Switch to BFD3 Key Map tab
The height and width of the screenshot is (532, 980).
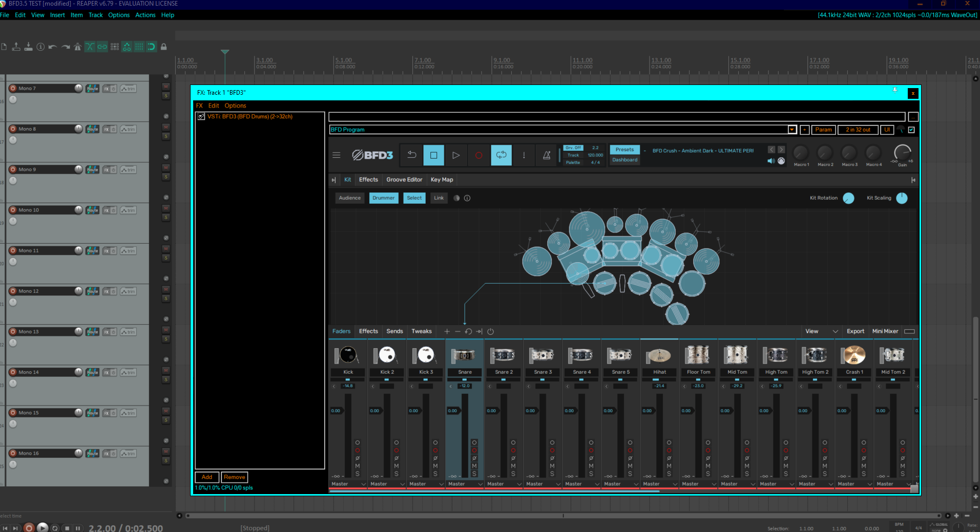click(x=442, y=180)
